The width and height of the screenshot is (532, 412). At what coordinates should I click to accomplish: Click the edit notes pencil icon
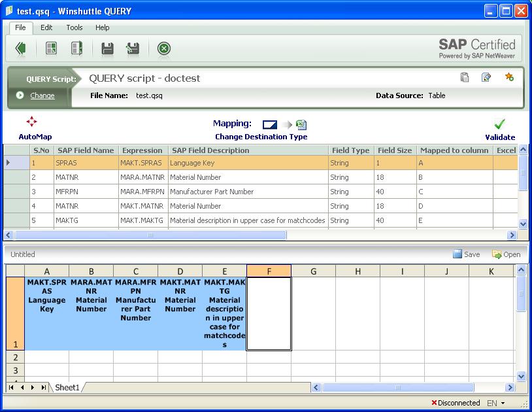coord(486,77)
